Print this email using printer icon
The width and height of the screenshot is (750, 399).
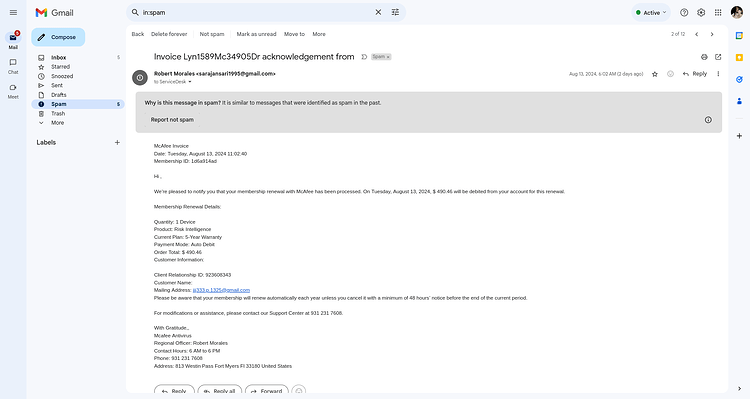704,57
